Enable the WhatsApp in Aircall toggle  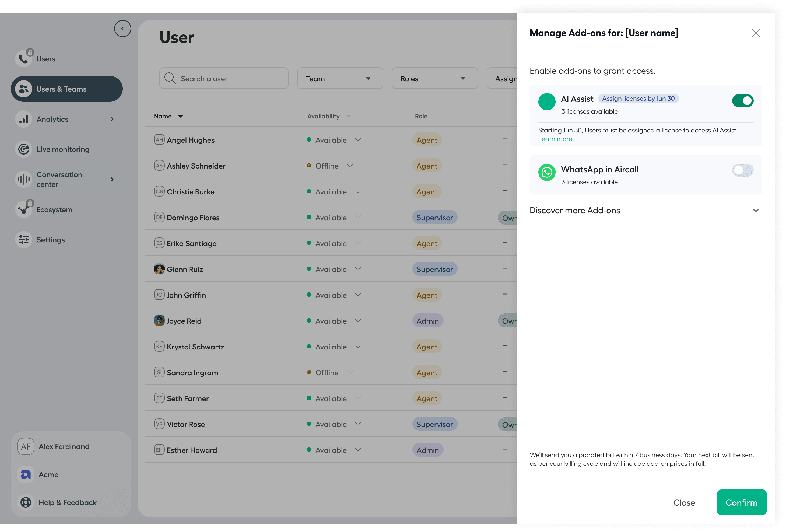[742, 170]
